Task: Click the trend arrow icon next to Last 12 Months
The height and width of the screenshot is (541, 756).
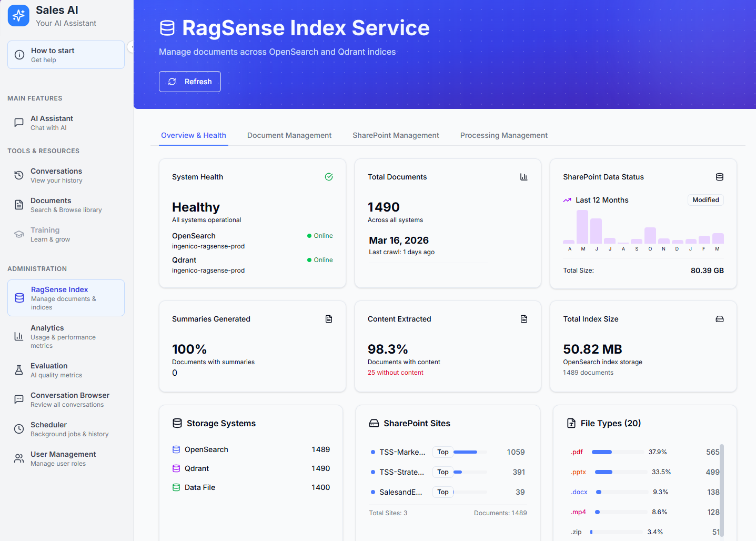Action: (x=567, y=200)
